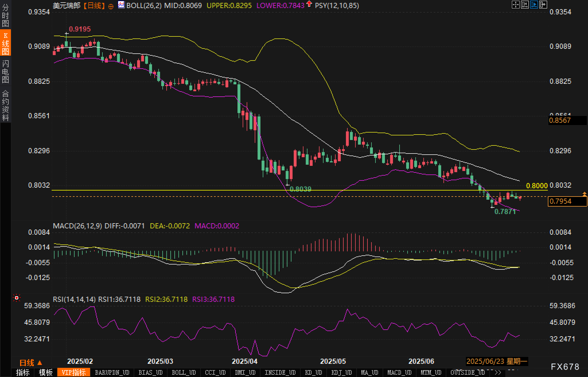Image resolution: width=588 pixels, height=377 pixels.
Task: Click the yellow 0.8000 horizontal level line label
Action: [537, 186]
